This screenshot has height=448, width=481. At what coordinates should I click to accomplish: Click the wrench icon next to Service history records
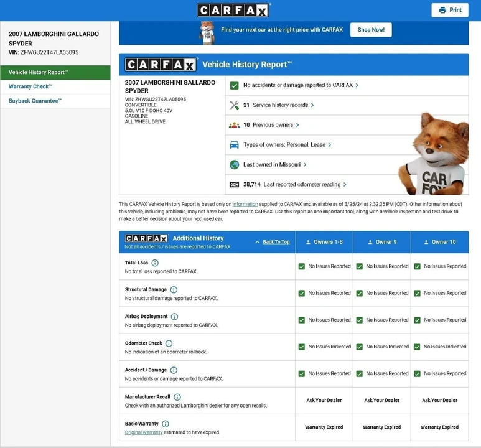235,105
